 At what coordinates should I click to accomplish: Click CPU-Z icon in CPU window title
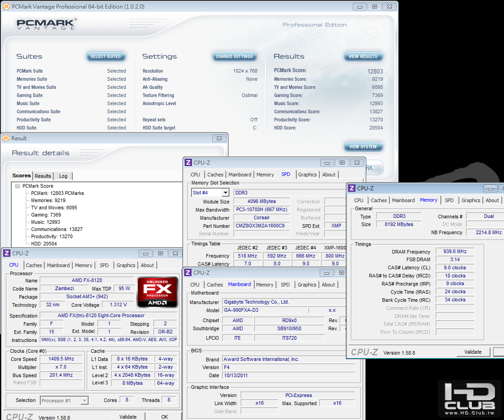pyautogui.click(x=6, y=254)
